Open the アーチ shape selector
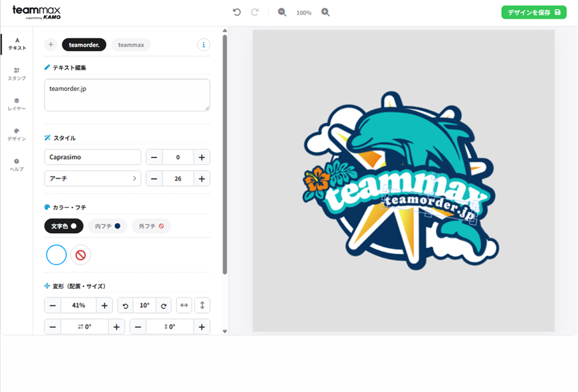The image size is (578, 392). pyautogui.click(x=92, y=179)
